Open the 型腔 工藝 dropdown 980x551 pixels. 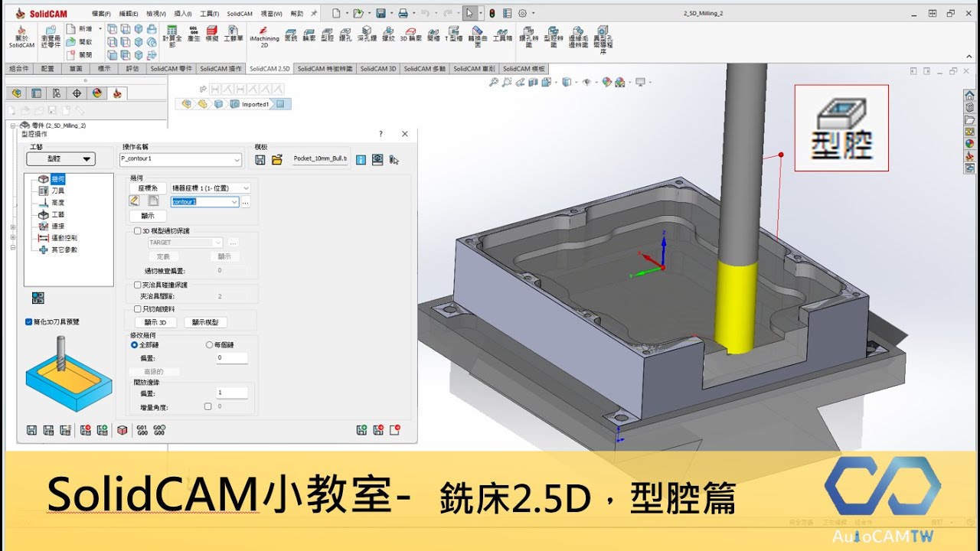[x=60, y=159]
